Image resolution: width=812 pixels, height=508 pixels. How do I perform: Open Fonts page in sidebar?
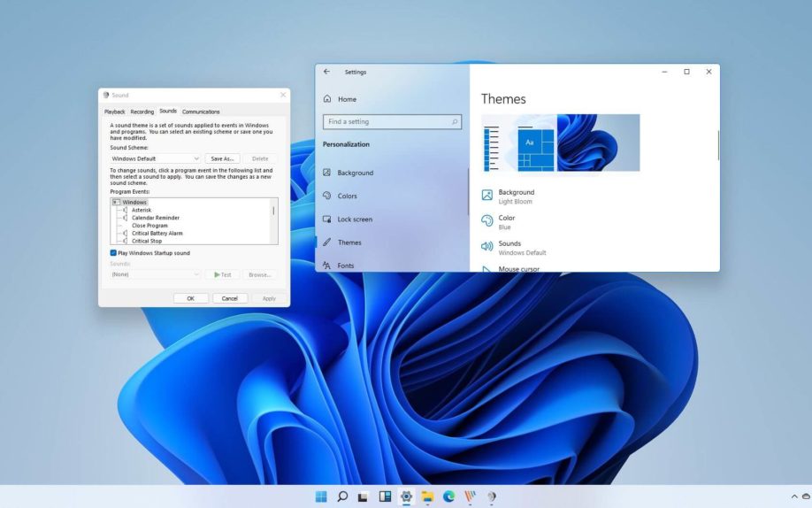(x=346, y=266)
